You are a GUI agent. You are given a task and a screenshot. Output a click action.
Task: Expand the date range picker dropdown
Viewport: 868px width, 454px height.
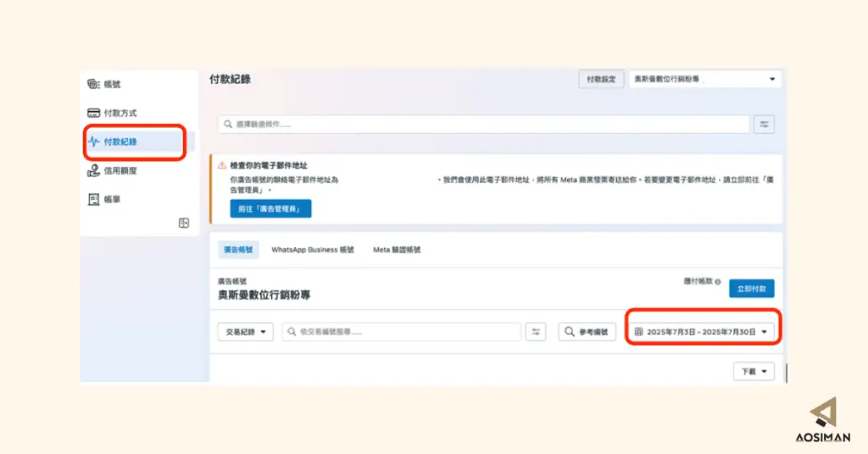[701, 332]
